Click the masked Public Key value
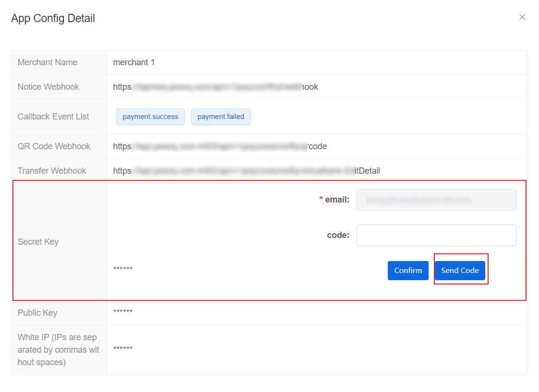The height and width of the screenshot is (392, 539). pyautogui.click(x=123, y=312)
